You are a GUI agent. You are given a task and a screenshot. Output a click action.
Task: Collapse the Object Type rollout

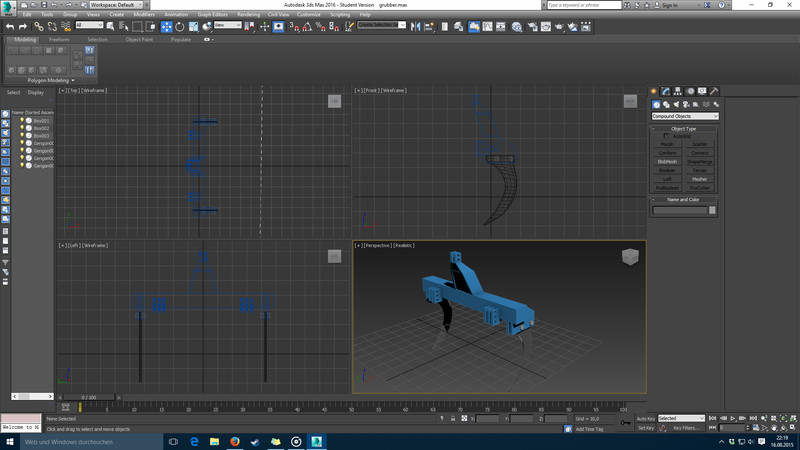(x=684, y=128)
